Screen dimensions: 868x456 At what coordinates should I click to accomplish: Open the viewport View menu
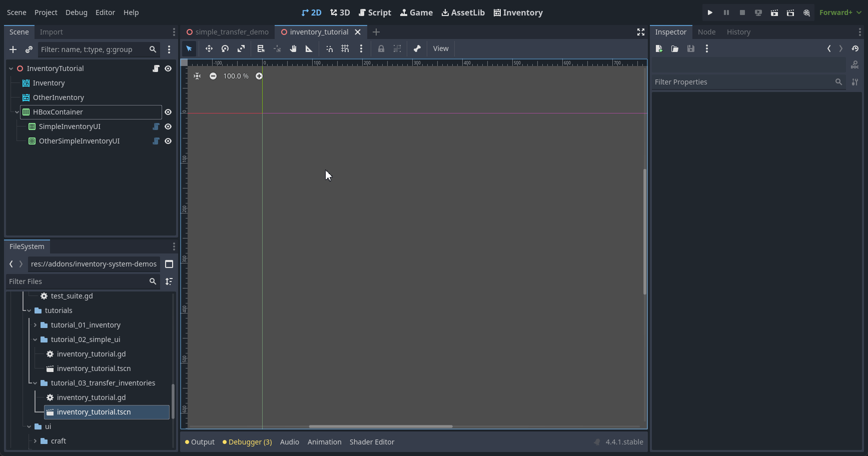pos(441,48)
